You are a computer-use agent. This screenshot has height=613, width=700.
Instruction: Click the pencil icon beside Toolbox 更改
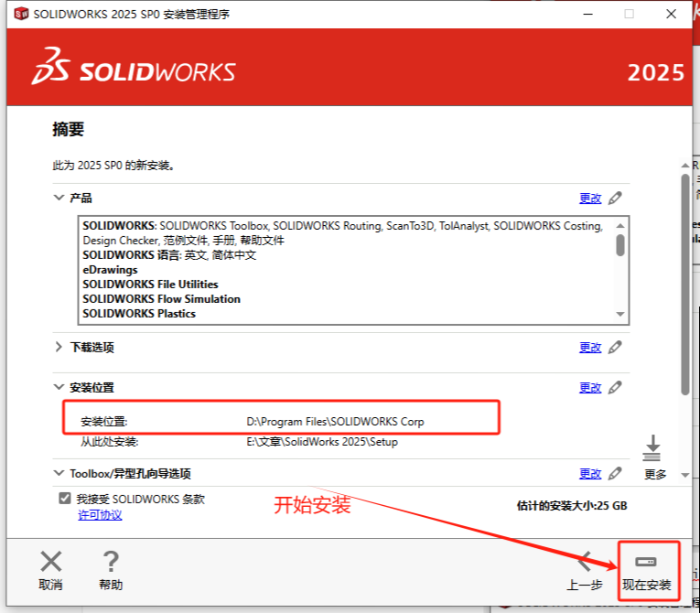(x=615, y=473)
